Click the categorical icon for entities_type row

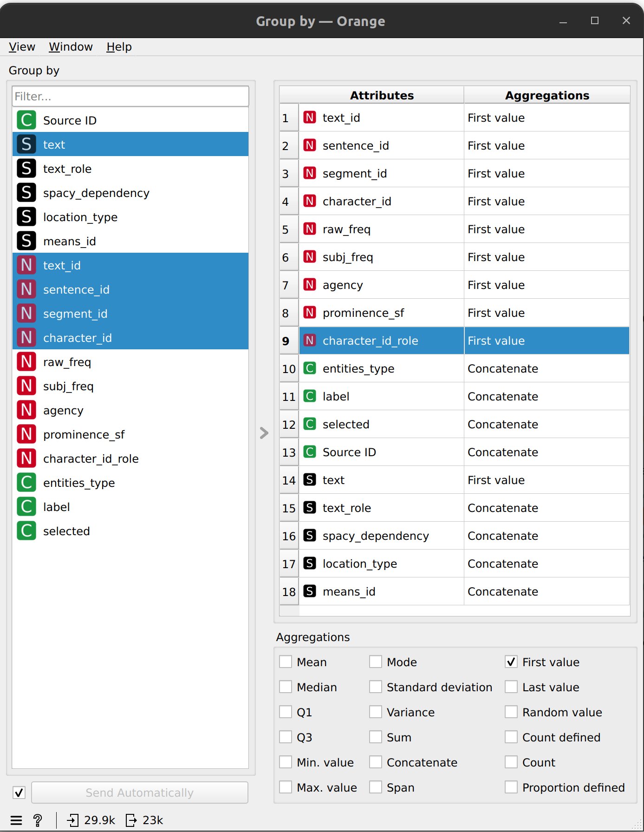(310, 368)
